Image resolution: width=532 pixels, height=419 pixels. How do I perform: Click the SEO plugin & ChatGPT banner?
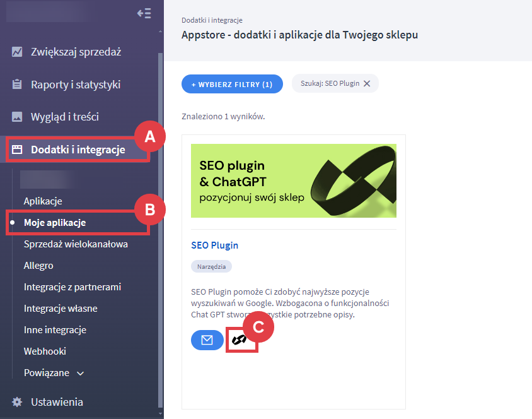point(294,180)
